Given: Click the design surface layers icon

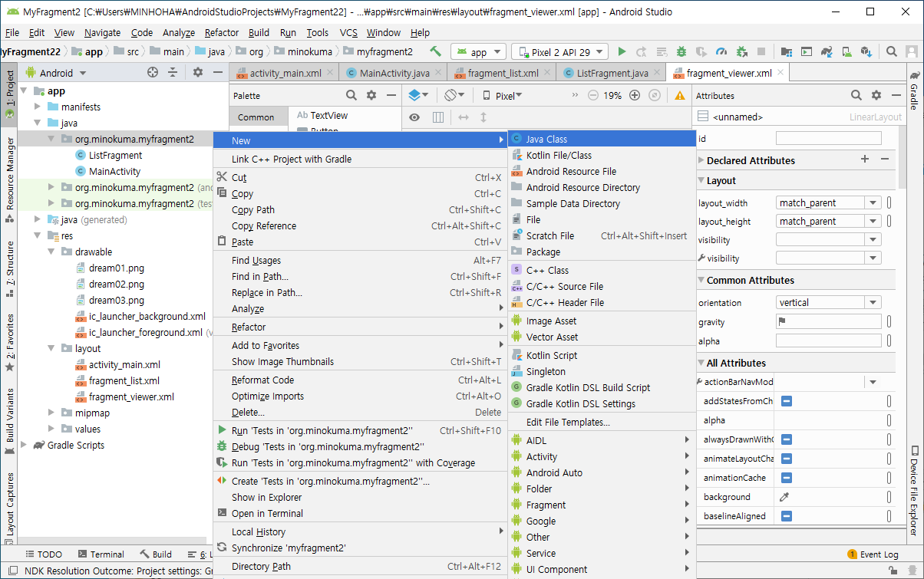Looking at the screenshot, I should coord(419,96).
